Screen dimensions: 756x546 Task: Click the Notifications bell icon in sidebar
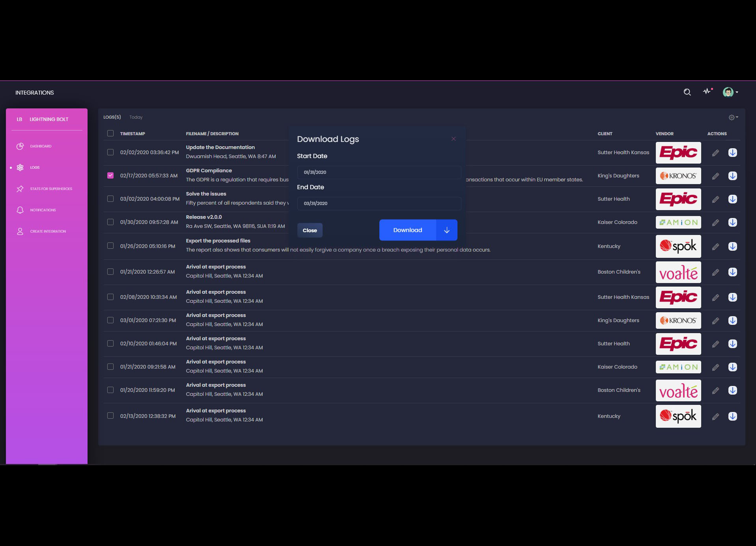coord(20,210)
